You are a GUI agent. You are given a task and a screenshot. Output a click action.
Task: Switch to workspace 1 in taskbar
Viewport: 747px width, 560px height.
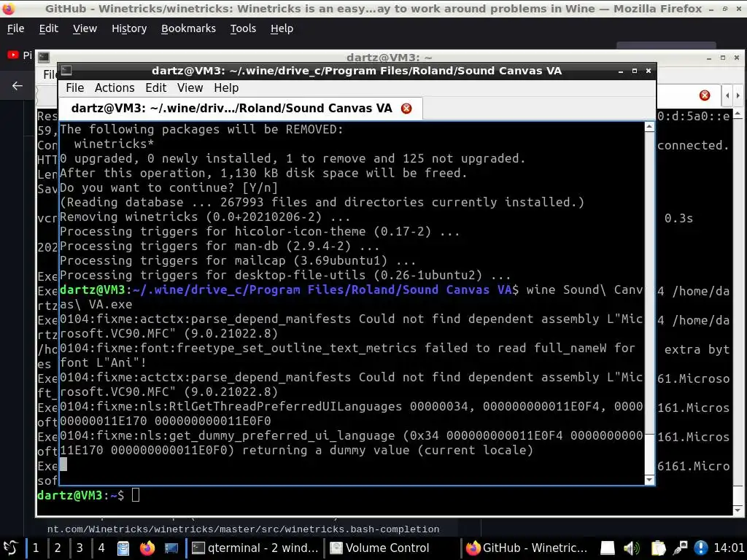36,548
